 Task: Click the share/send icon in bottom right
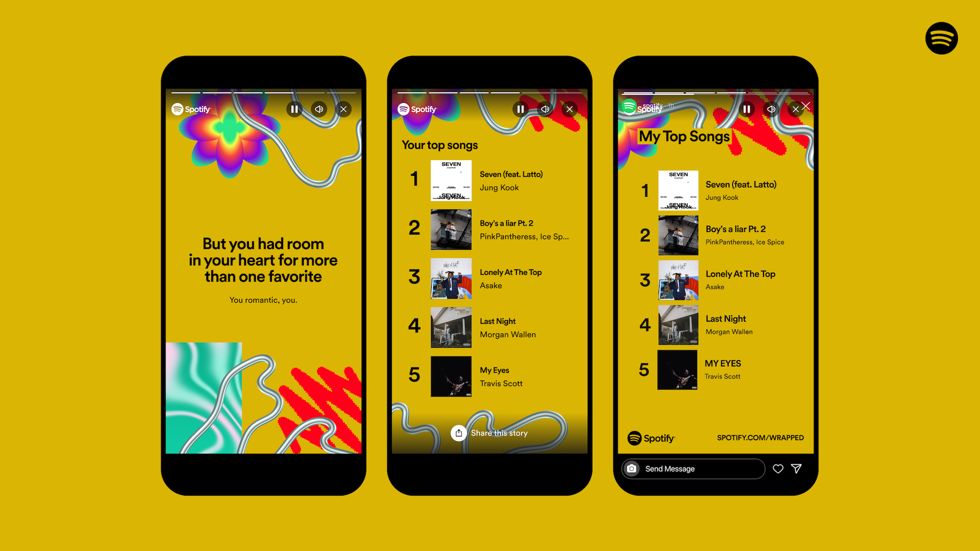(x=797, y=469)
